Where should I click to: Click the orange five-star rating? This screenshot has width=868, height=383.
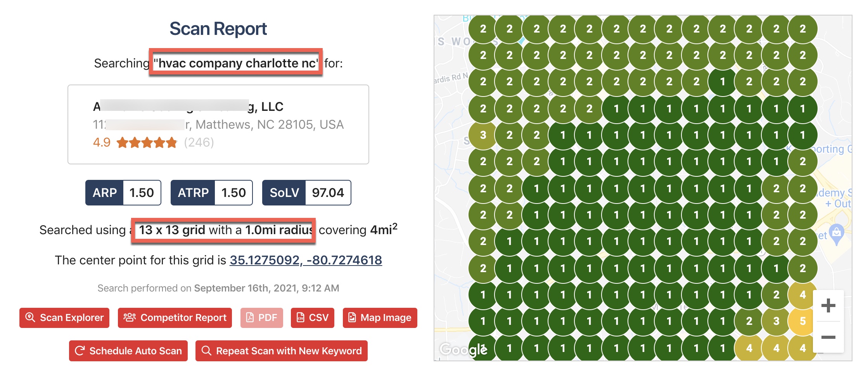147,143
